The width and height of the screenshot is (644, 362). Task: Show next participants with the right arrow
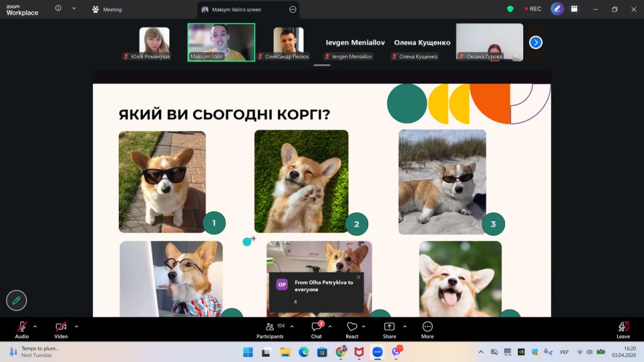[536, 43]
